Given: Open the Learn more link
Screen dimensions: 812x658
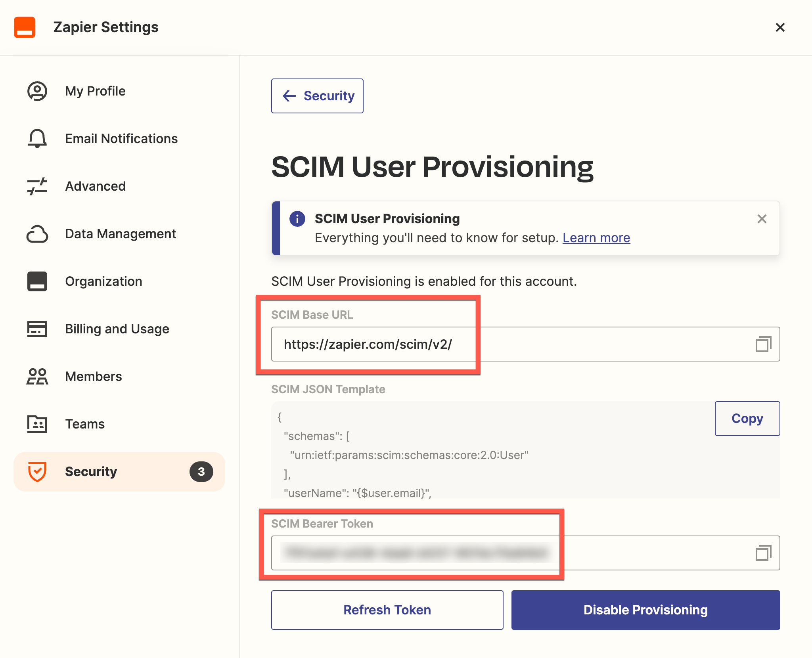Looking at the screenshot, I should [596, 238].
